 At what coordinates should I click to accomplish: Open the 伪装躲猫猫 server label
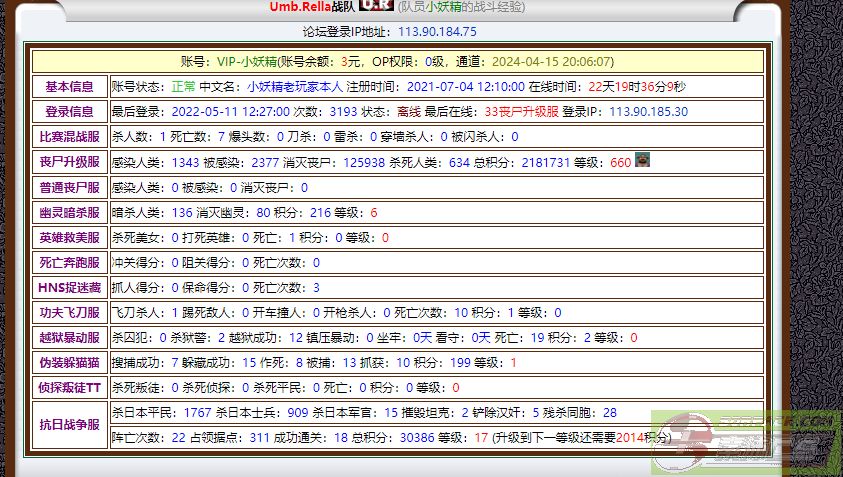pyautogui.click(x=70, y=363)
